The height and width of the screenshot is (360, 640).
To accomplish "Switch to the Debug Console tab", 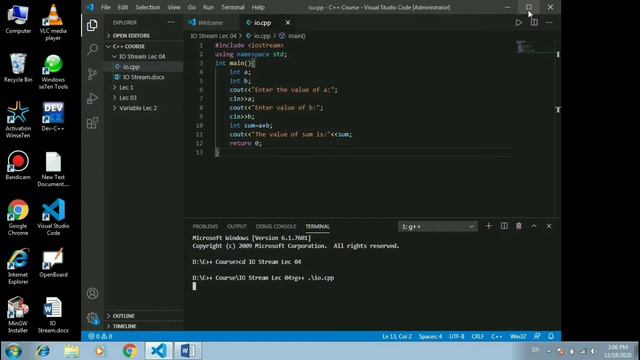I will pyautogui.click(x=276, y=227).
